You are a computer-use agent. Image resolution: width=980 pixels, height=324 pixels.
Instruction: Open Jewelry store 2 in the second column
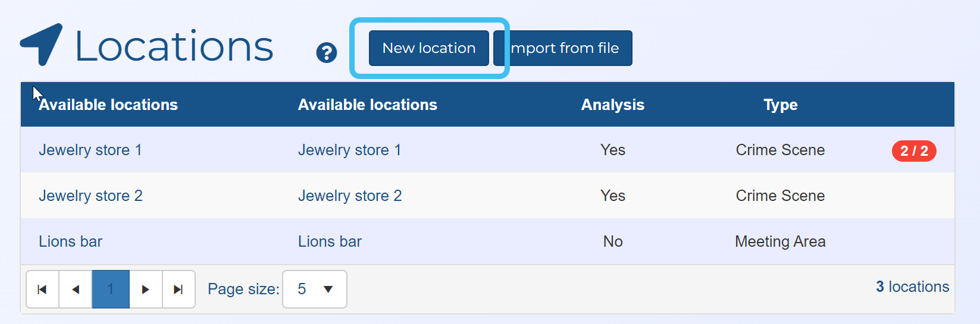[350, 196]
